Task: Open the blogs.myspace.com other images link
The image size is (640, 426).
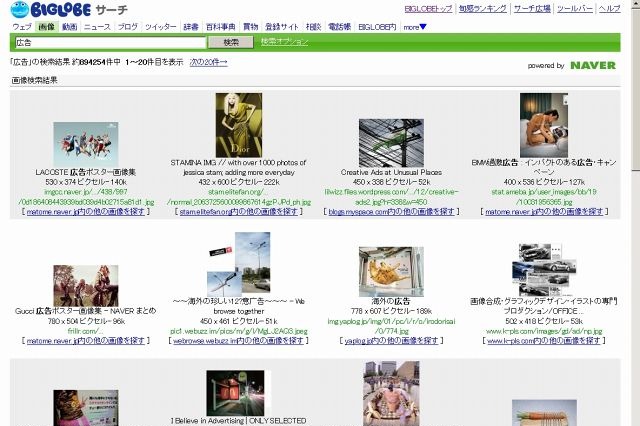Action: [x=391, y=211]
